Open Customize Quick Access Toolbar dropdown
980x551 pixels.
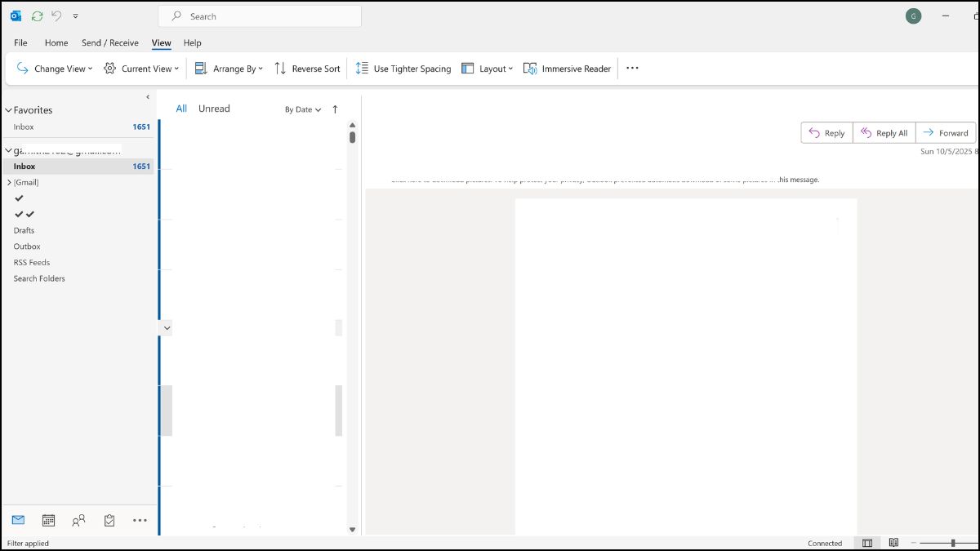point(76,16)
